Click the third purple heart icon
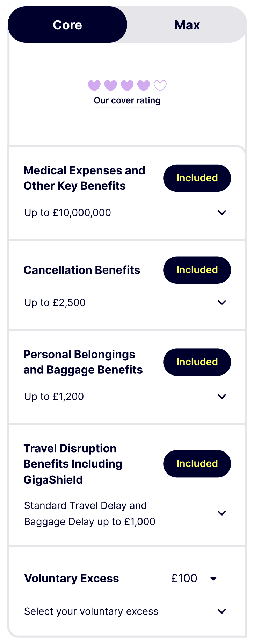254x644 pixels. click(x=126, y=85)
